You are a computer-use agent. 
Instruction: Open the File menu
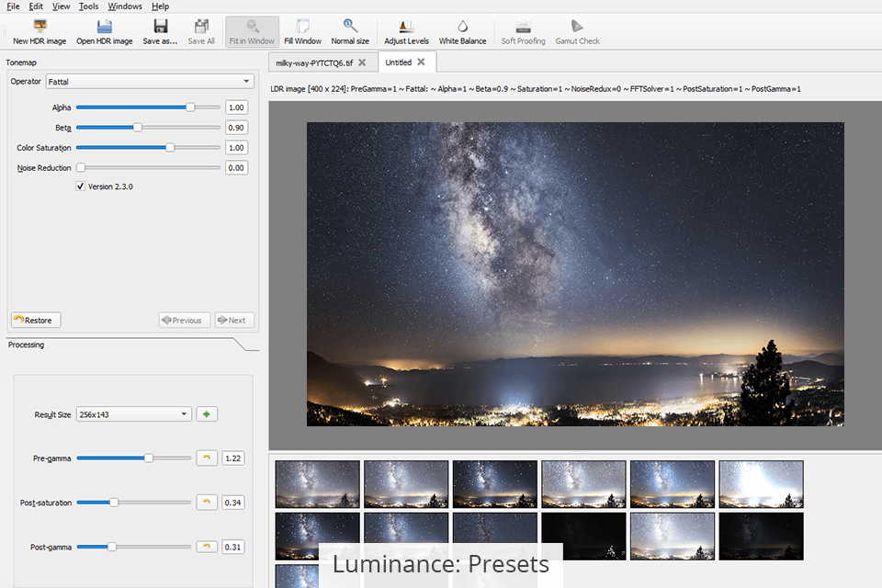13,6
